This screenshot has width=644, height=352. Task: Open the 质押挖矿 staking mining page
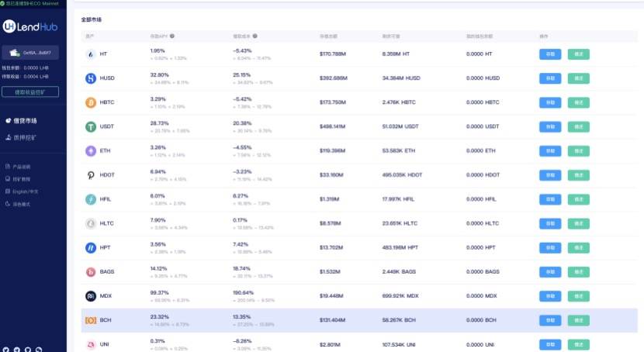(25, 137)
